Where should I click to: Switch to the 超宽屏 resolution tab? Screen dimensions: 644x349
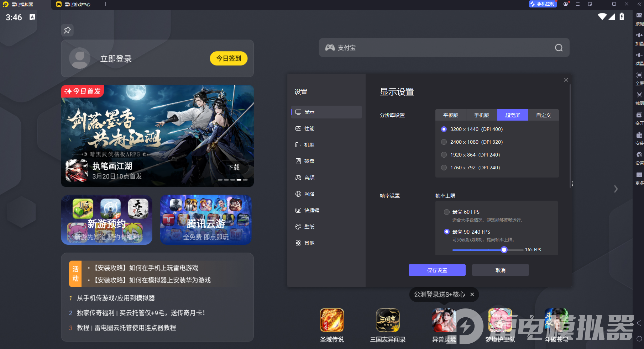pos(513,115)
